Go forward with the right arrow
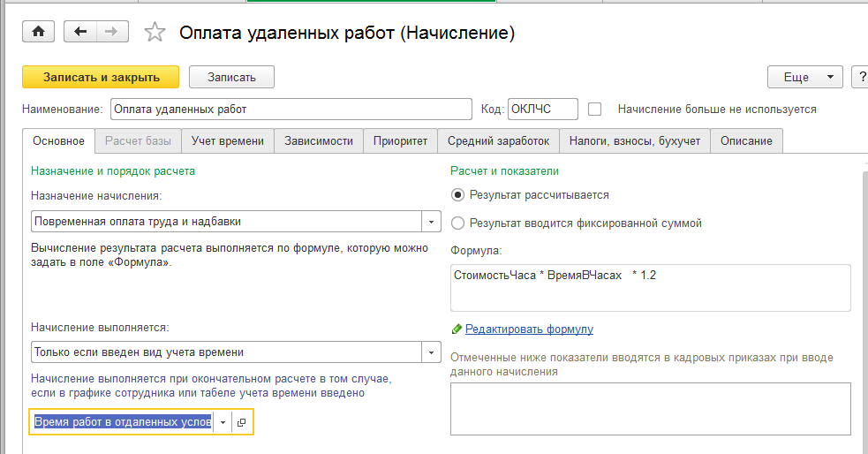The width and height of the screenshot is (868, 454). pyautogui.click(x=111, y=32)
